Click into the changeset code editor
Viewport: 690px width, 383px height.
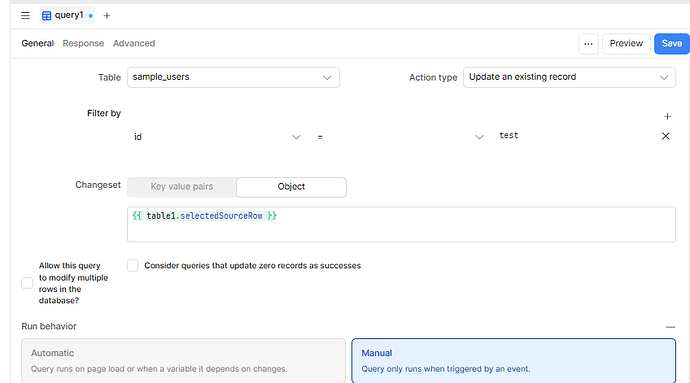click(401, 224)
